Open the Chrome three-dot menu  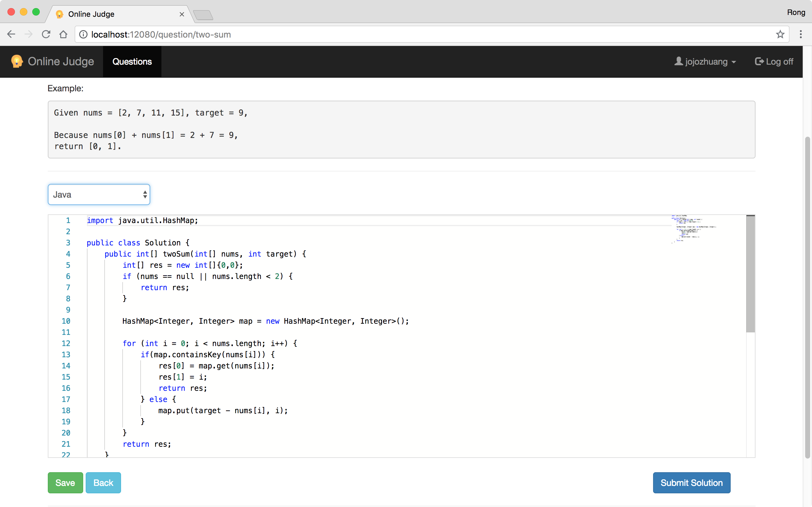pyautogui.click(x=801, y=34)
